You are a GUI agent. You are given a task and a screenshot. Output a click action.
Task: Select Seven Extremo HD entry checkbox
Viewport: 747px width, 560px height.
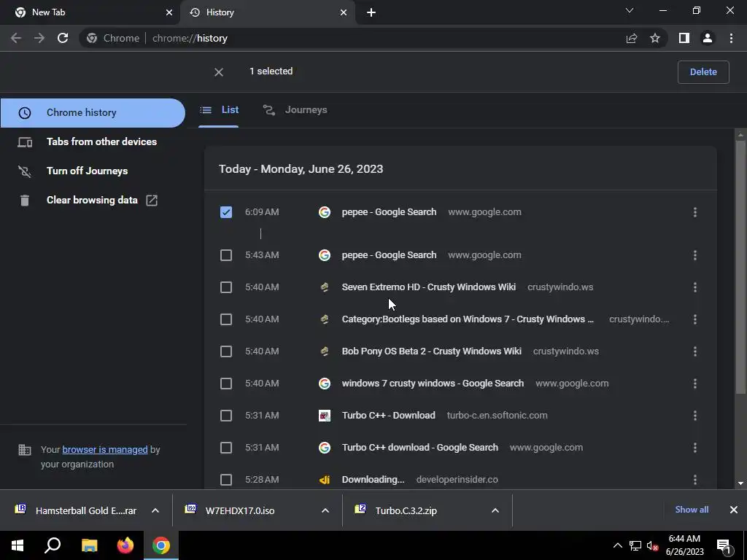[226, 287]
